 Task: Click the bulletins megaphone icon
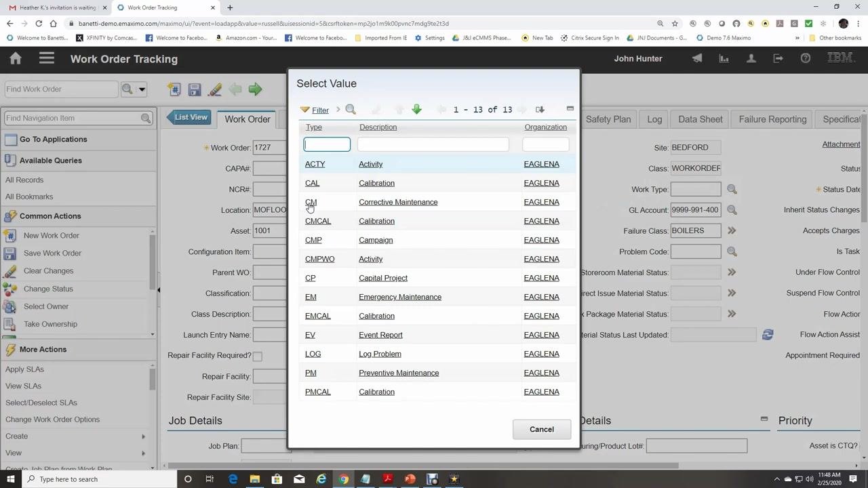(x=697, y=58)
